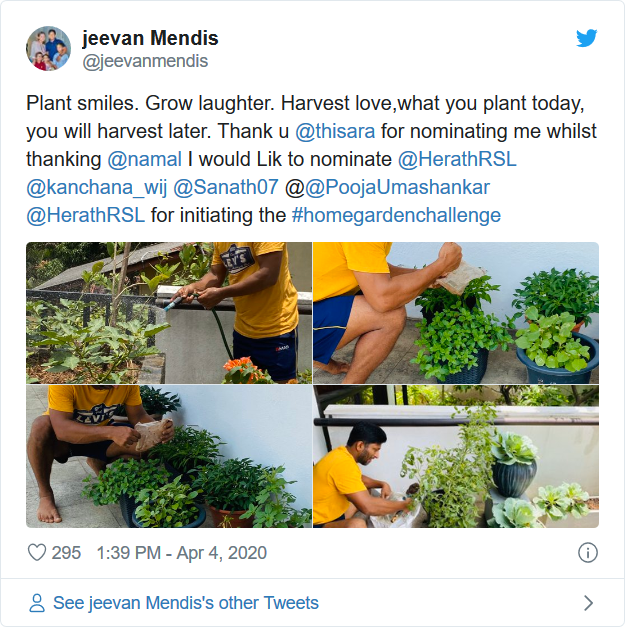See jeevan Mendis's other Tweets
Viewport: 625px width, 627px height.
(x=185, y=603)
